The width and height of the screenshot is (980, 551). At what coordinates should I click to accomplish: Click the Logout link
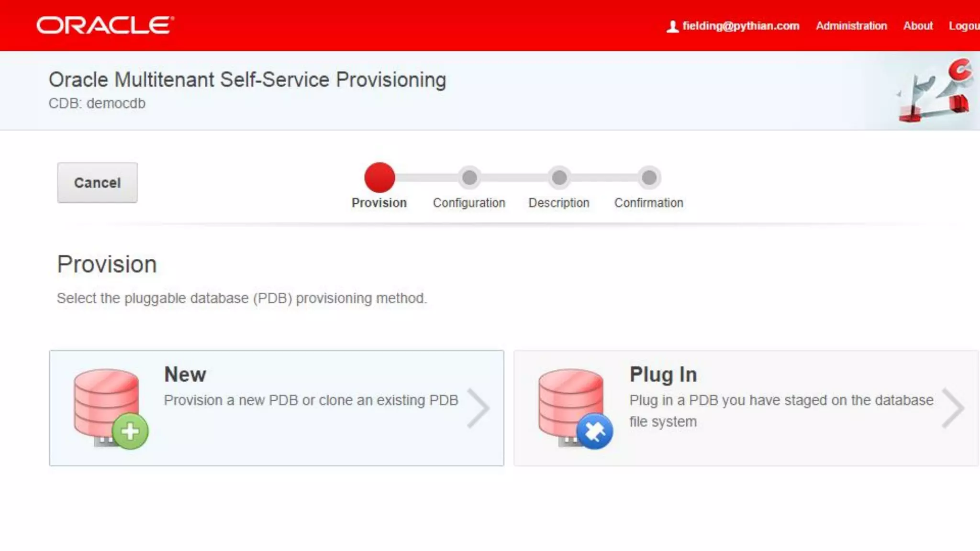pos(964,26)
